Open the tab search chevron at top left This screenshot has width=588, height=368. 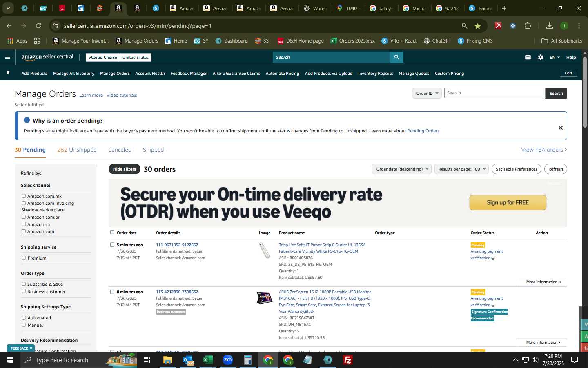click(x=8, y=8)
